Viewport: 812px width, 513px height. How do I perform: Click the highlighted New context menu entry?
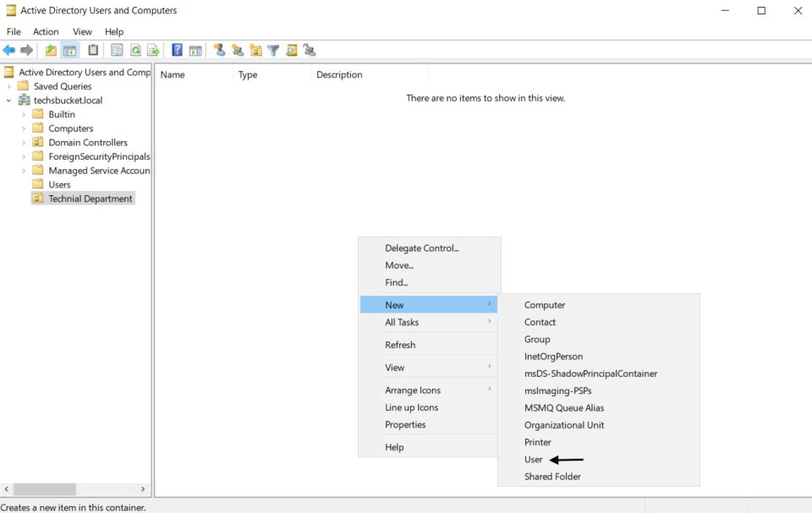point(430,305)
